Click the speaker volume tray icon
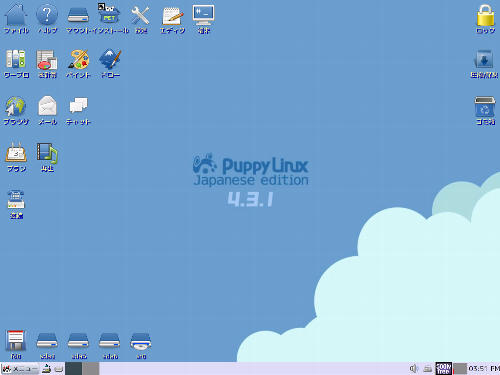 [414, 369]
